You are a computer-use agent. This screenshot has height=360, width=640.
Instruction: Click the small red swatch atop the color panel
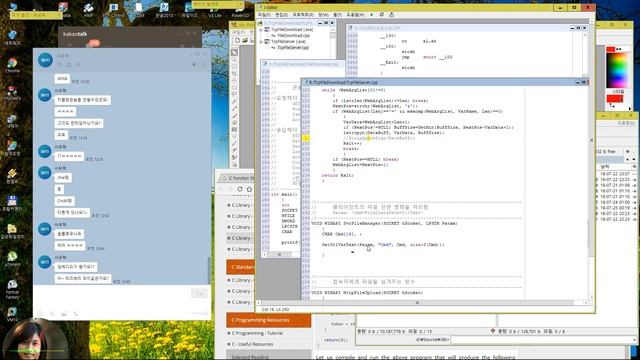pos(611,49)
